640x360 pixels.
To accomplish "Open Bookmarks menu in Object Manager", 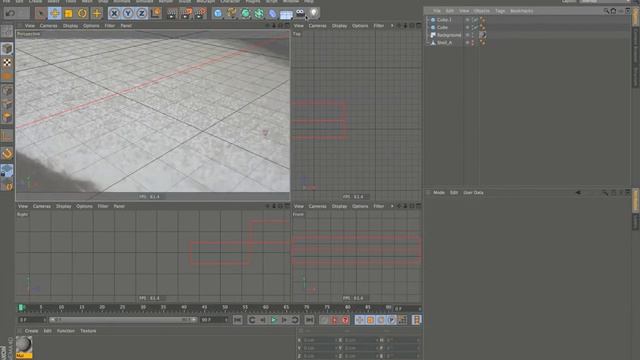I will tap(522, 11).
